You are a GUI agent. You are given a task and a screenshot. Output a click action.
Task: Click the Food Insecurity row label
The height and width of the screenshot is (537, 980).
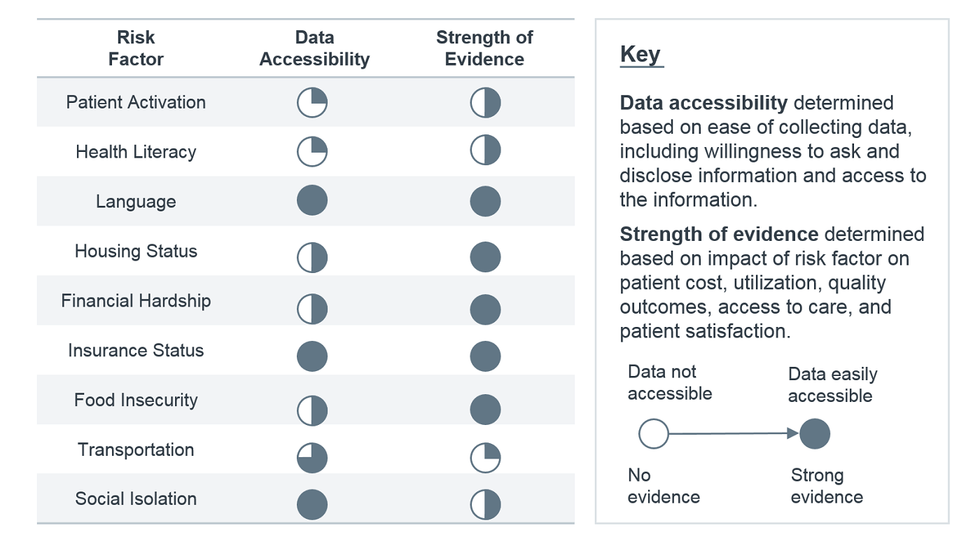click(136, 400)
